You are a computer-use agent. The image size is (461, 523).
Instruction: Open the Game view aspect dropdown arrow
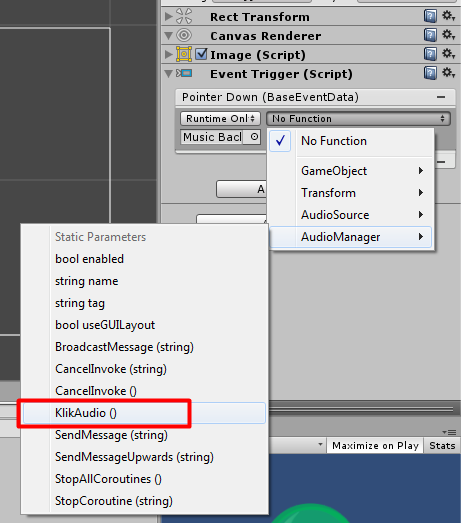tap(320, 445)
